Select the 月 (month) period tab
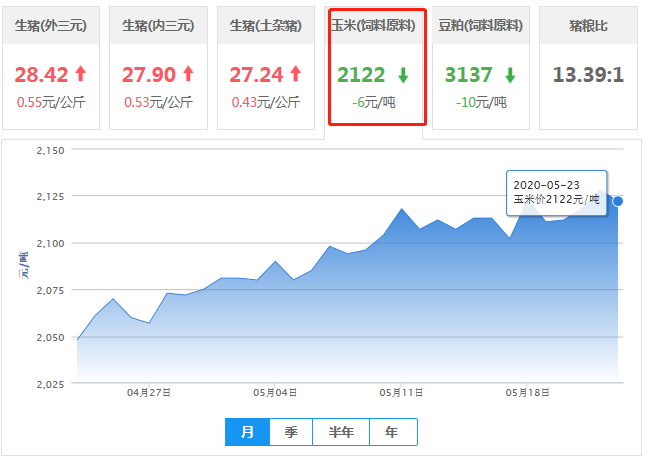 point(247,432)
